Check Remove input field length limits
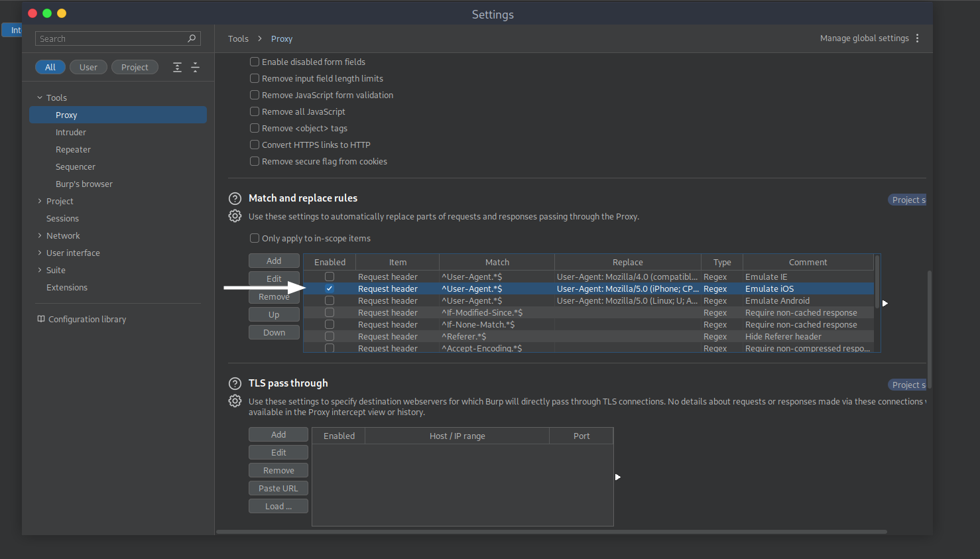Viewport: 980px width, 559px height. (254, 78)
